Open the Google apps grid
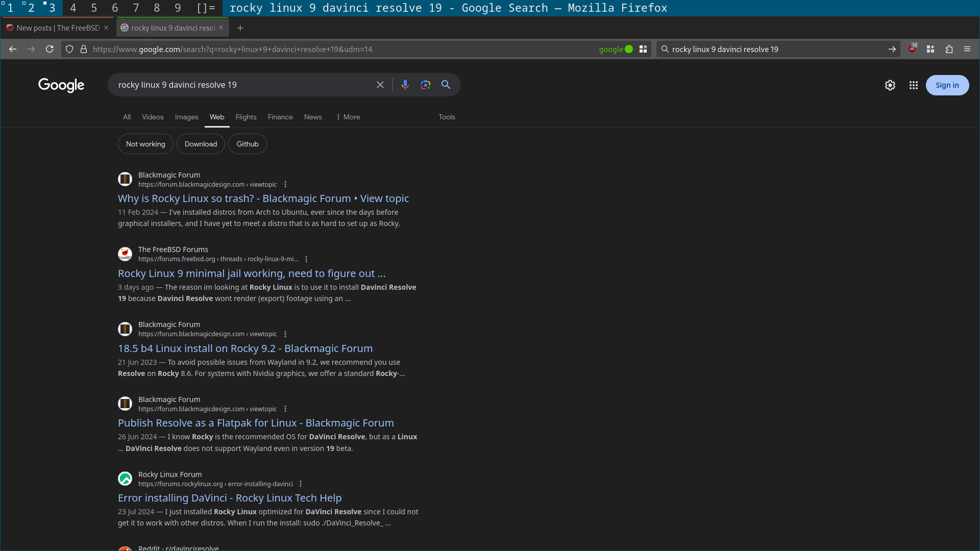Screen dimensions: 980x551 coord(914,85)
